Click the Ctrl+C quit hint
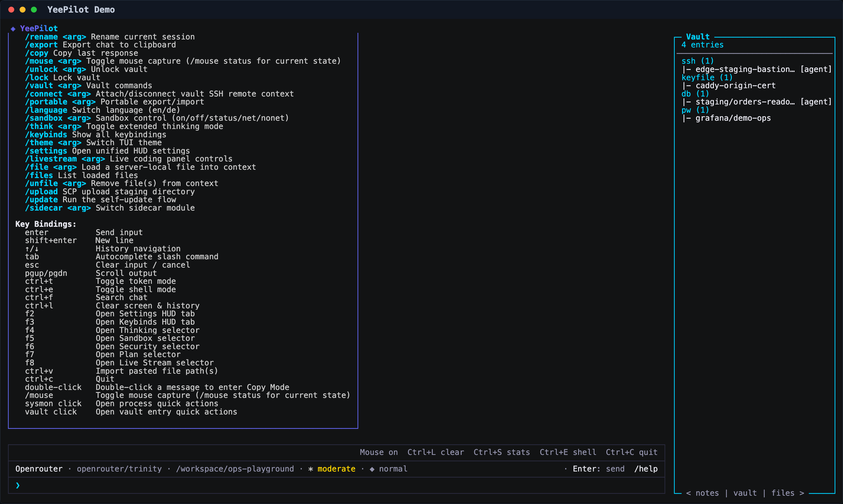This screenshot has width=843, height=504. point(632,452)
